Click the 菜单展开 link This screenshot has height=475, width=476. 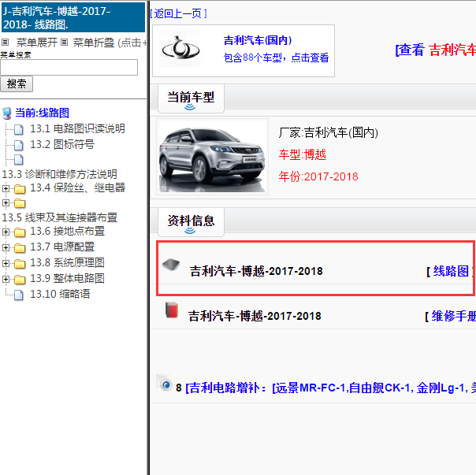click(x=37, y=43)
